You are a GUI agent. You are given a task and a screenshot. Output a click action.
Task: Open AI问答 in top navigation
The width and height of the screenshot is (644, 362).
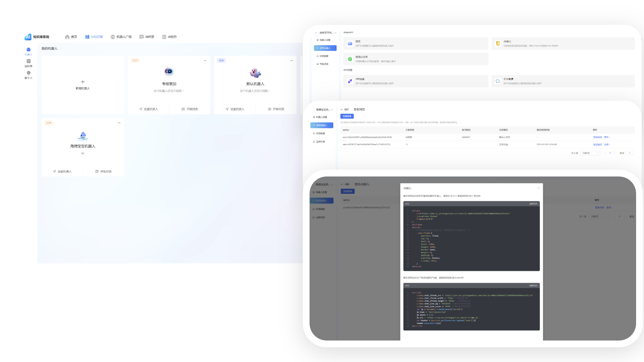pyautogui.click(x=147, y=37)
